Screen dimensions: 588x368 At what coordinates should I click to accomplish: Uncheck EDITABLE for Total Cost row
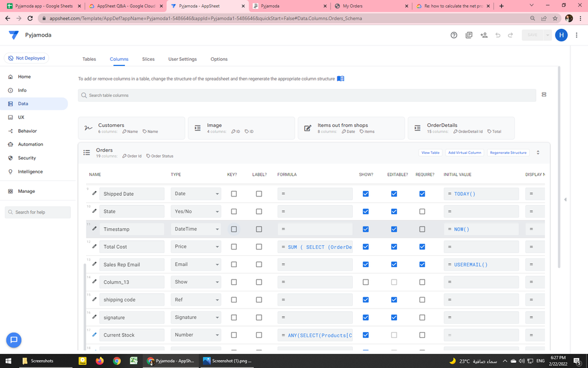[394, 247]
